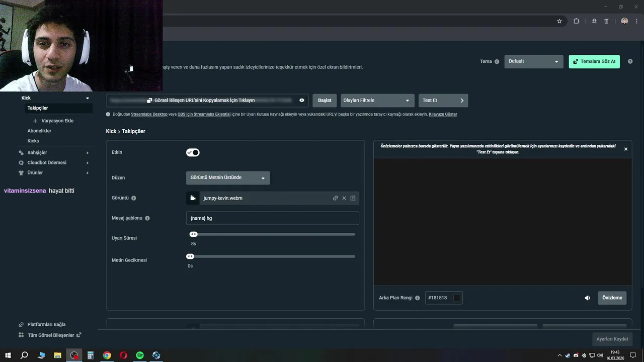The image size is (644, 362).
Task: Click the Uyarı Süresi slider handle
Action: pos(193,234)
